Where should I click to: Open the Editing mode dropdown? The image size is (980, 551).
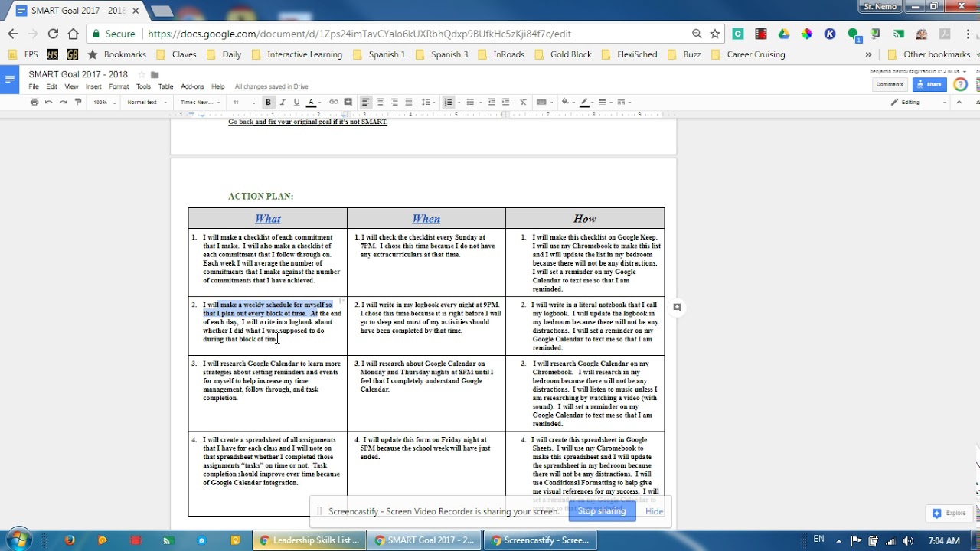click(x=919, y=102)
